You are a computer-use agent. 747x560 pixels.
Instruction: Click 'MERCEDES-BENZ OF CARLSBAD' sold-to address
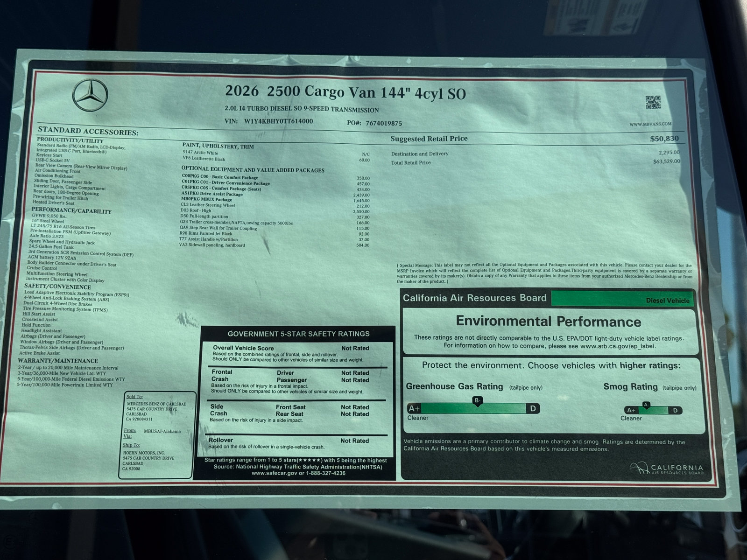click(157, 404)
